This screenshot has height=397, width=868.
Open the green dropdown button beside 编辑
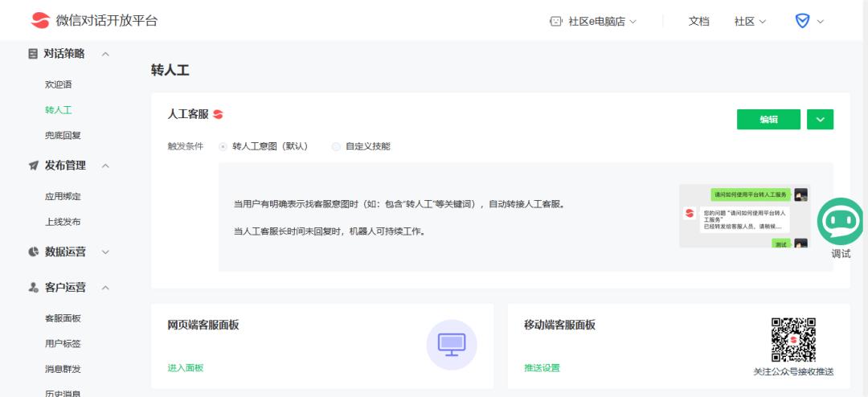click(821, 119)
